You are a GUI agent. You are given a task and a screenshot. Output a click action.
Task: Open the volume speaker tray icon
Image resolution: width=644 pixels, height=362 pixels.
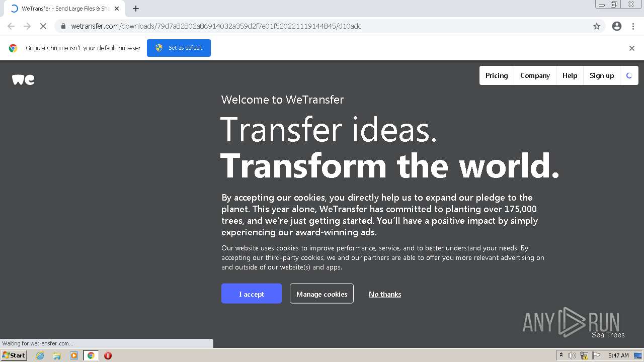click(x=572, y=355)
